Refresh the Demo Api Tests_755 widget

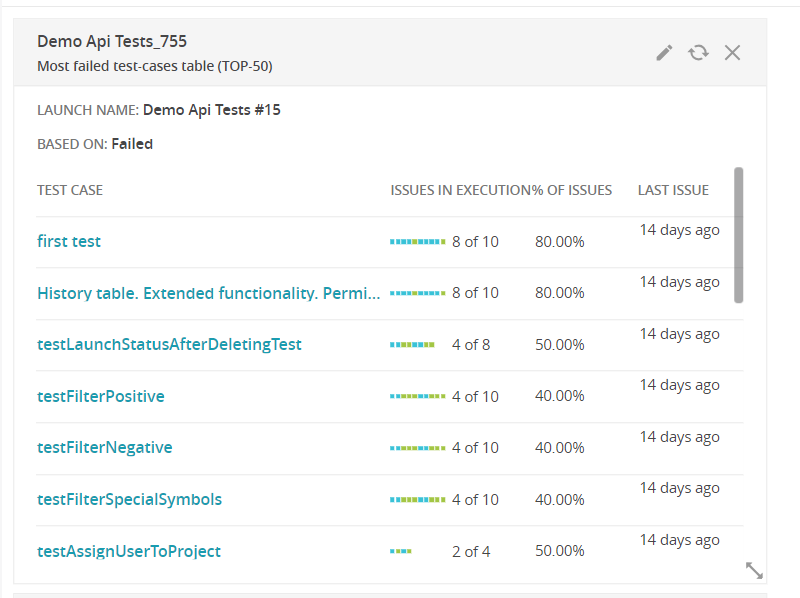(698, 53)
